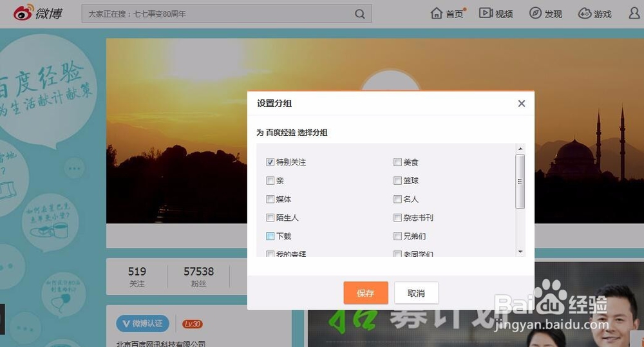644x347 pixels.
Task: Click the group list scrollbar thumb
Action: click(520, 182)
